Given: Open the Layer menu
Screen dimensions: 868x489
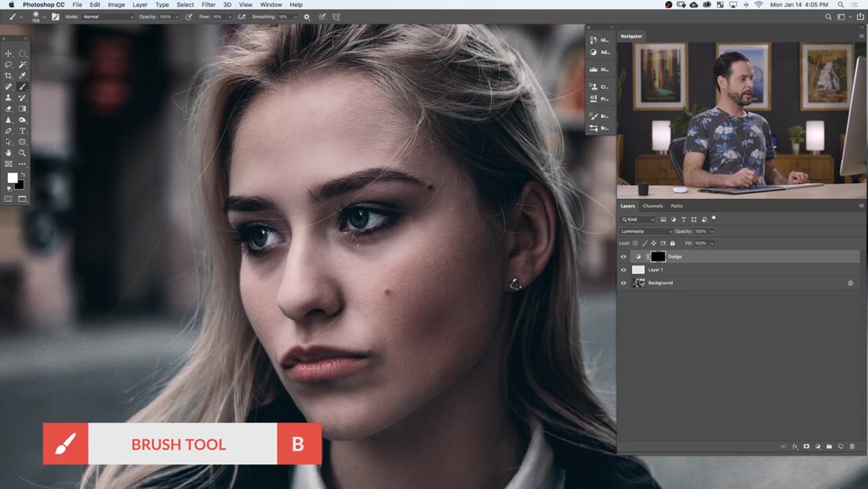Looking at the screenshot, I should 140,4.
